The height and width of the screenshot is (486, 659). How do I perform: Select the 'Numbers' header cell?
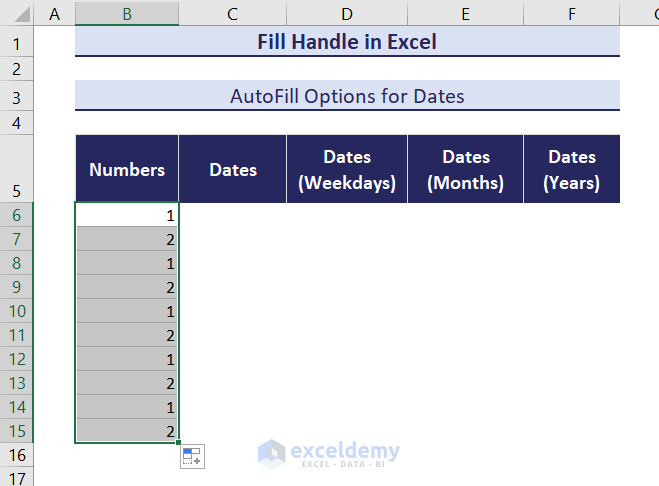(x=127, y=170)
